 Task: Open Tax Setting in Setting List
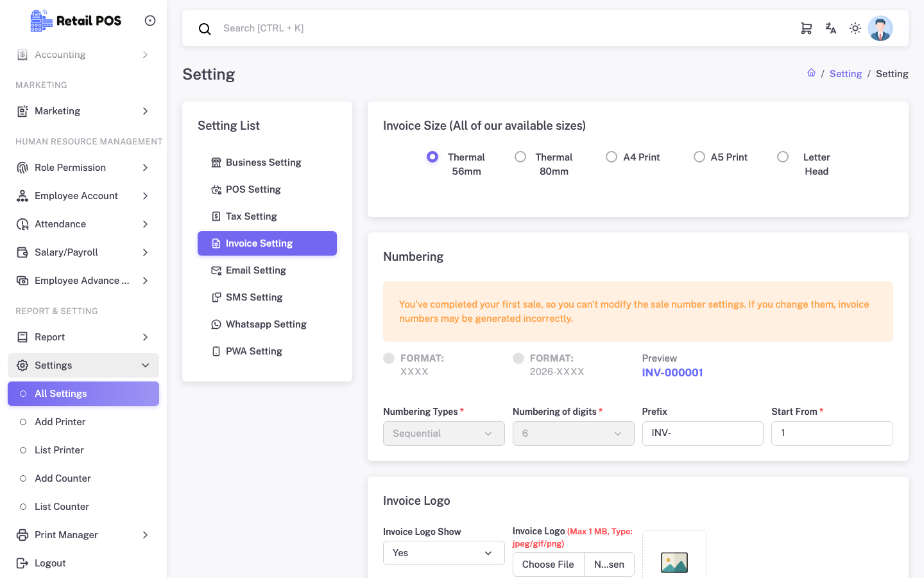(x=267, y=216)
